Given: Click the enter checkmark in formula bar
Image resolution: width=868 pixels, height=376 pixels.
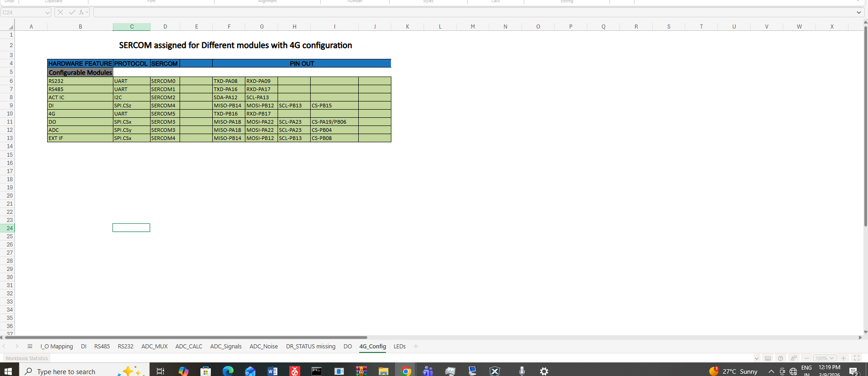Looking at the screenshot, I should [72, 13].
